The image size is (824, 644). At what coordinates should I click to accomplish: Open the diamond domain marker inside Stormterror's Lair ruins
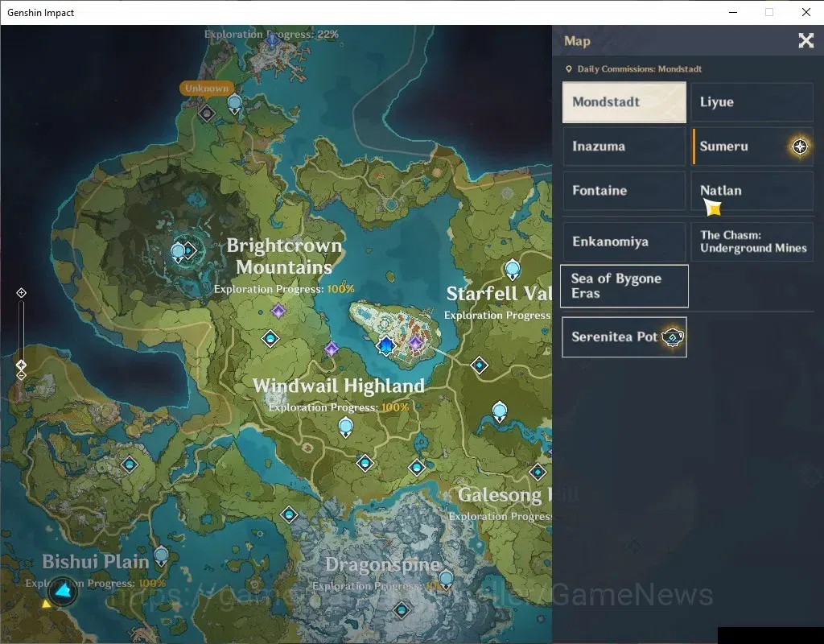coord(189,251)
